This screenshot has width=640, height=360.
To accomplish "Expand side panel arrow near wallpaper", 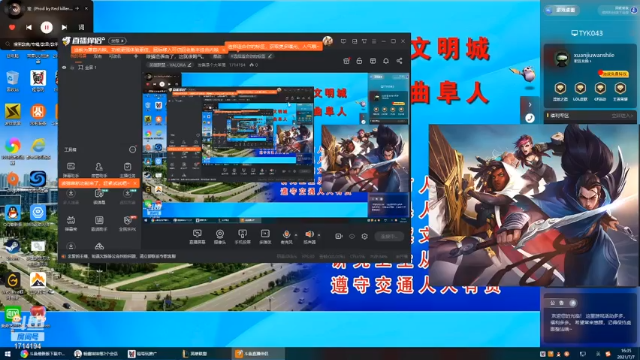I will [x=530, y=105].
